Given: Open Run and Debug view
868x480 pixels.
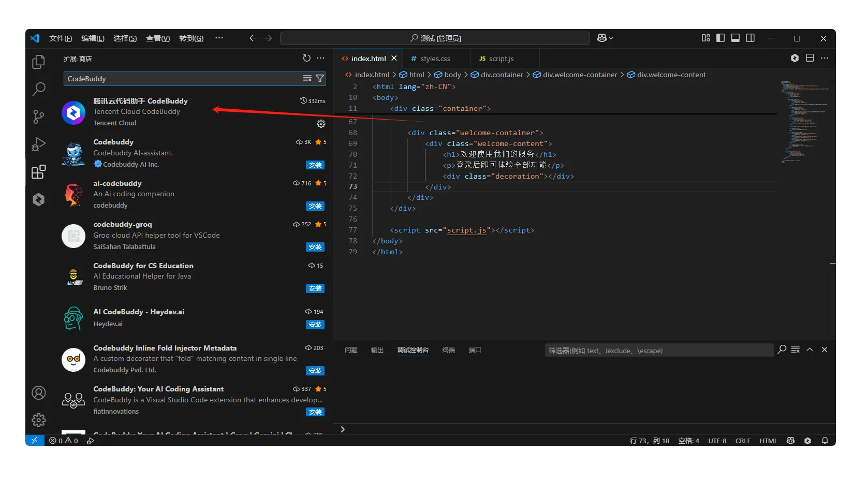Looking at the screenshot, I should [38, 144].
